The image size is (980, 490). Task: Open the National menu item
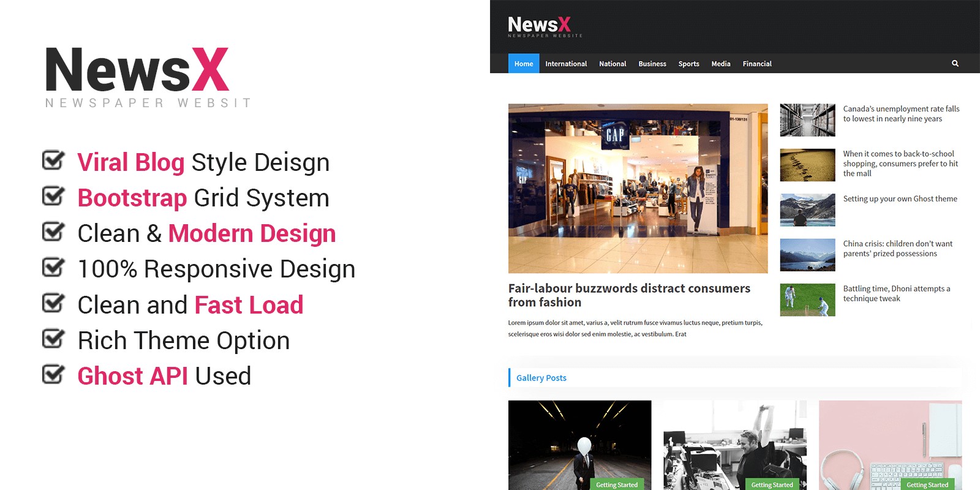click(x=612, y=64)
